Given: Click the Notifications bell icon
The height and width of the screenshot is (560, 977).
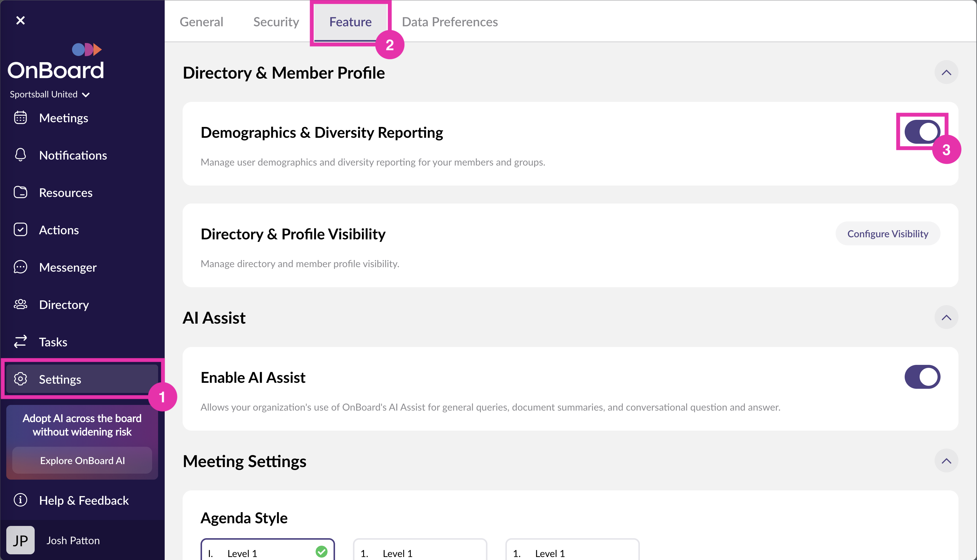Looking at the screenshot, I should (20, 155).
